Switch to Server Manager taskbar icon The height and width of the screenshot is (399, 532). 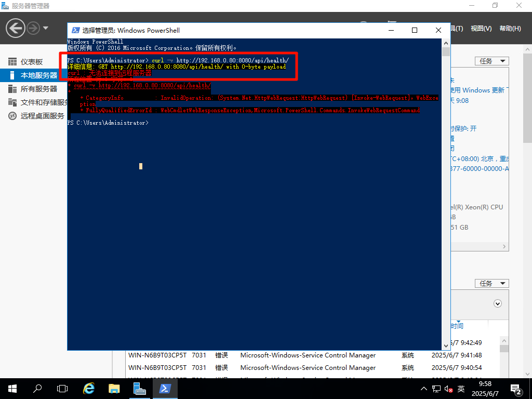[x=139, y=389]
